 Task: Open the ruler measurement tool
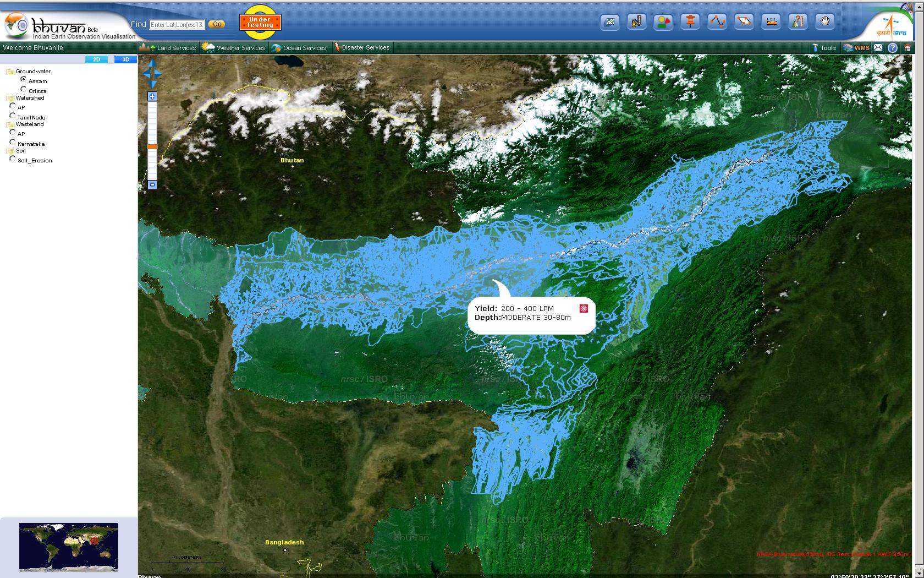[771, 22]
